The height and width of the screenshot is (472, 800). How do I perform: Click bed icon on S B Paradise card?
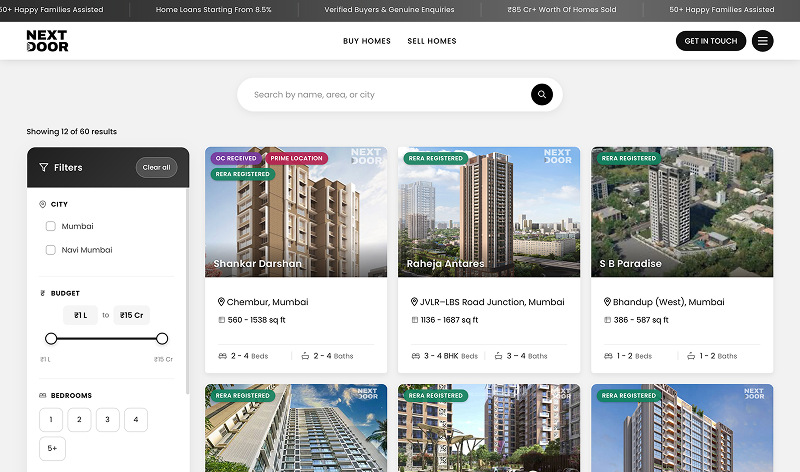click(x=608, y=356)
